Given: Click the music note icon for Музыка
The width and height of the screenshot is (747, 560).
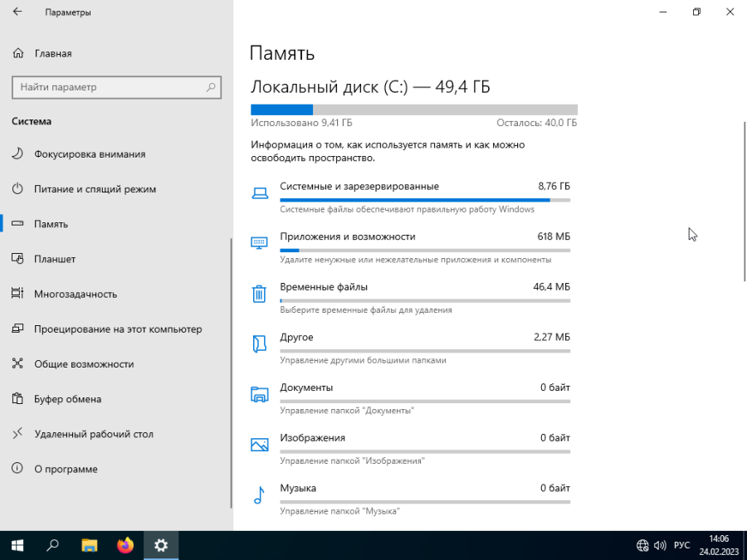Looking at the screenshot, I should [x=259, y=495].
